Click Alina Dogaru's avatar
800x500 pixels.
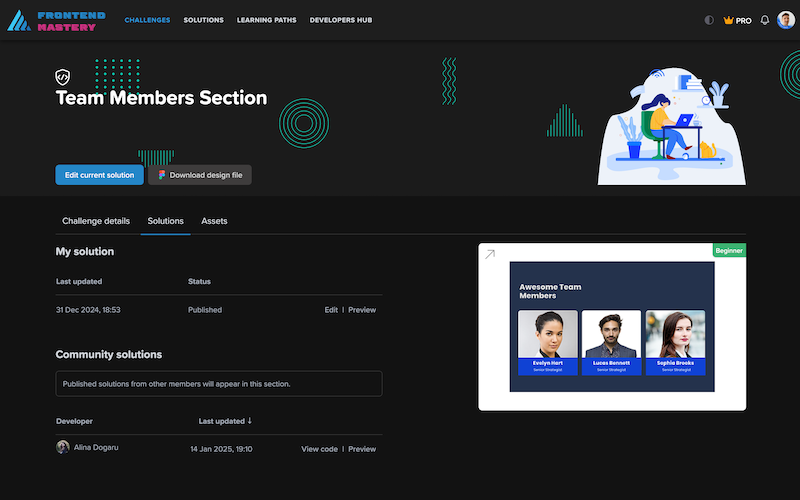point(63,448)
